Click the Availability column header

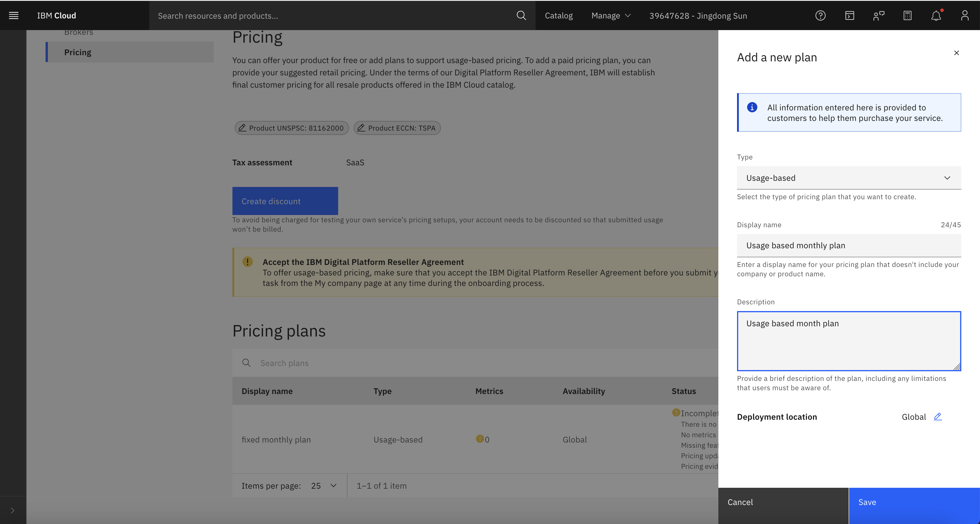[x=583, y=391]
